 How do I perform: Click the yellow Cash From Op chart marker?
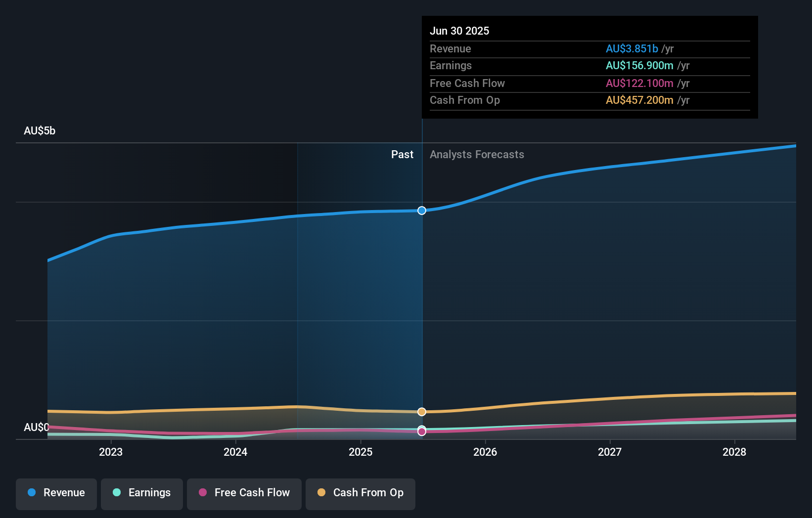pos(421,411)
